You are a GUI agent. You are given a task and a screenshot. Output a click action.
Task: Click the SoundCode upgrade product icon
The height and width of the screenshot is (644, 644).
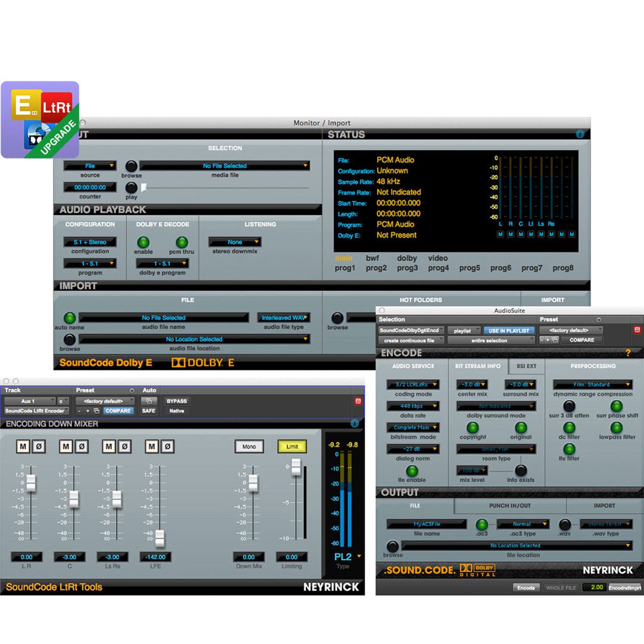point(40,120)
